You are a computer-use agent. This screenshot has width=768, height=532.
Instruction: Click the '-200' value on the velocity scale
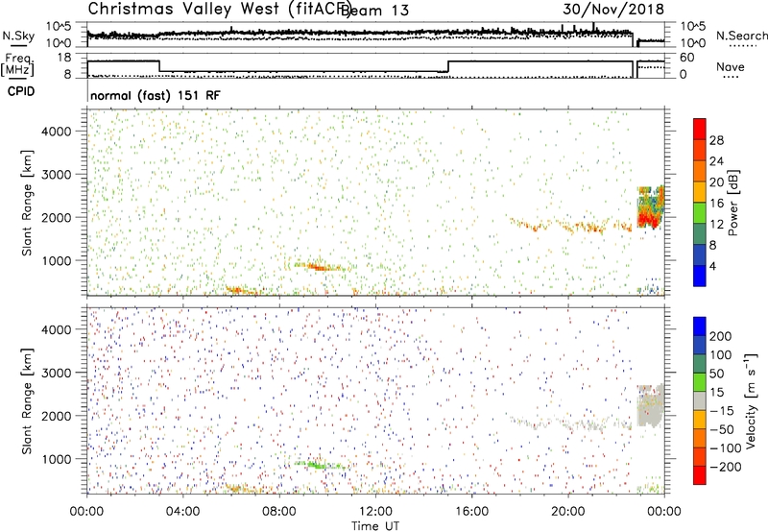point(726,467)
